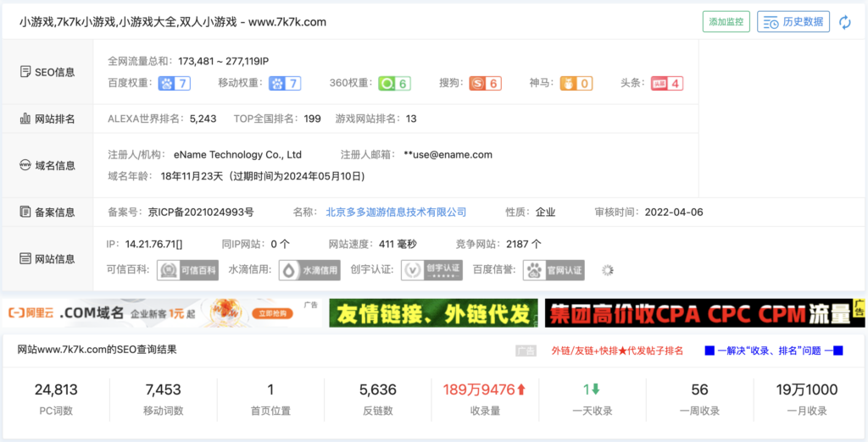Click same-IP sites value 0 个
This screenshot has width=868, height=442.
[x=280, y=244]
